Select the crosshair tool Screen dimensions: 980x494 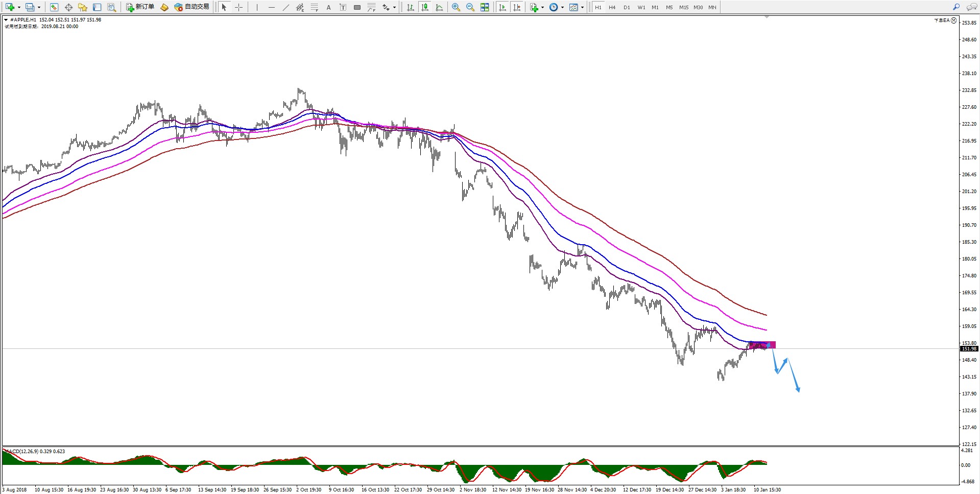point(238,7)
